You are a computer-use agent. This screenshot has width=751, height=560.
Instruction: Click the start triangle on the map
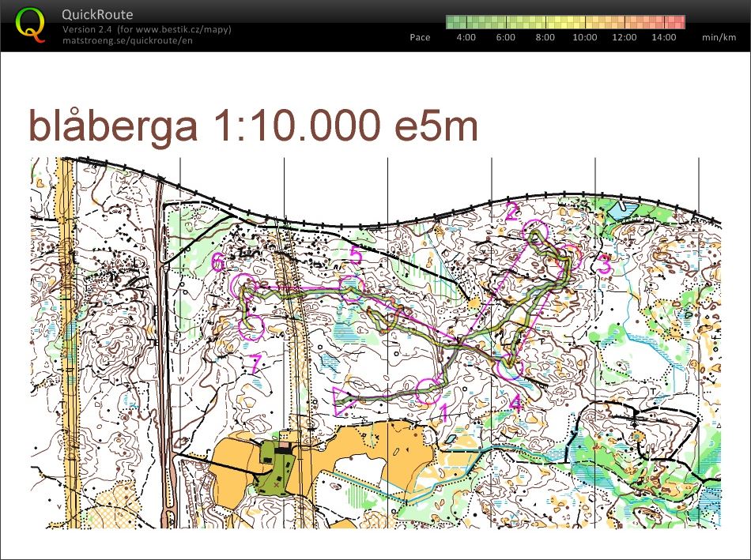tap(344, 400)
